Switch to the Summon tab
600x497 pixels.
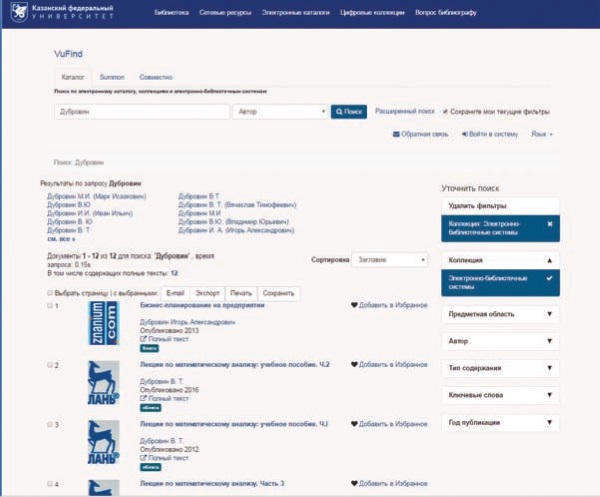112,75
